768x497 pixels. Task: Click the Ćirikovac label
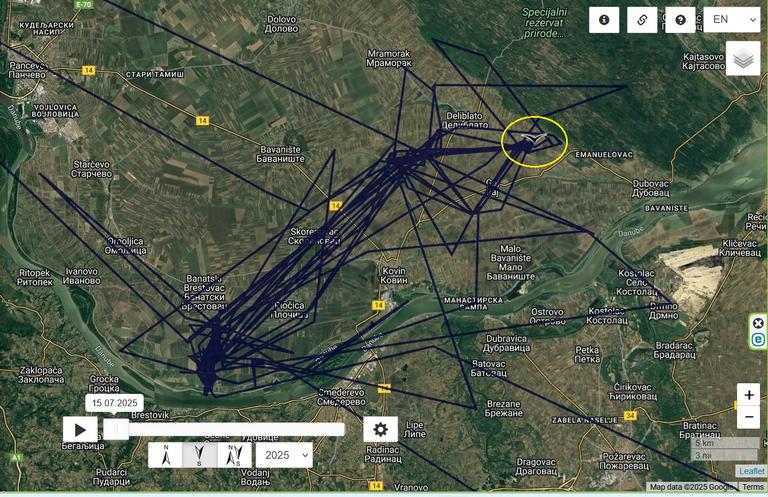pos(632,391)
